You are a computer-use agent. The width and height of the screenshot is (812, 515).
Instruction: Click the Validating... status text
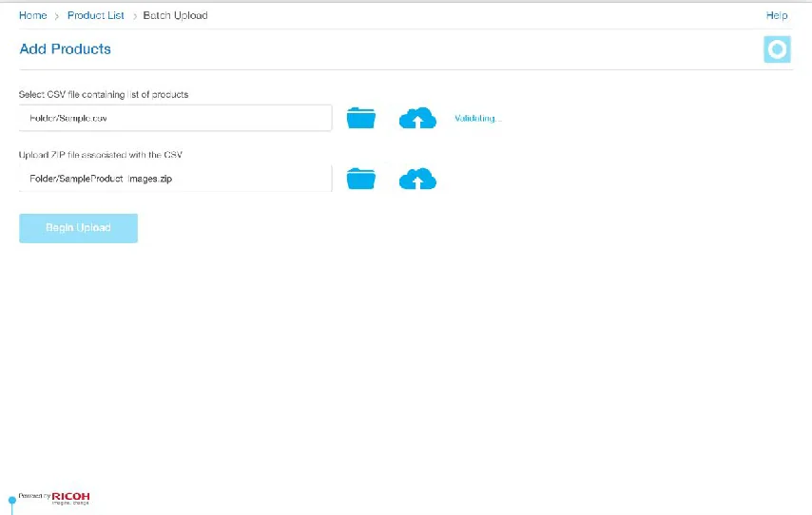478,119
